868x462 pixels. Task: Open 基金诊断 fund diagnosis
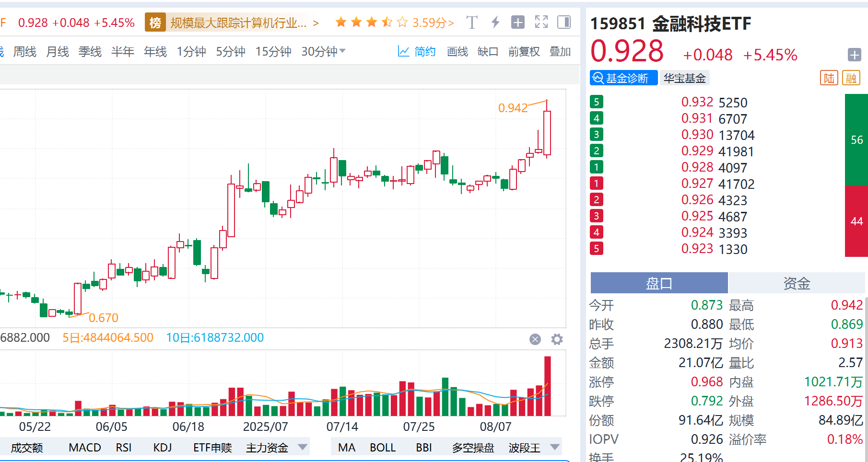coord(623,78)
